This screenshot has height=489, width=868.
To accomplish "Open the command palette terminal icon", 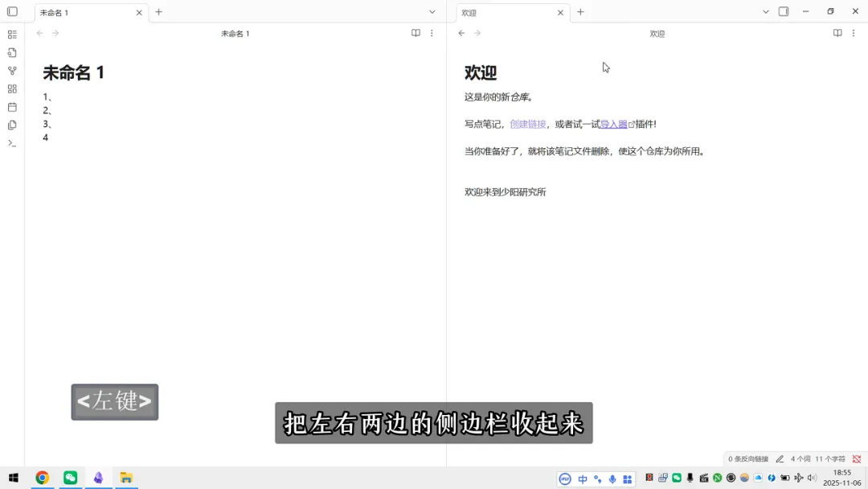I will click(12, 143).
